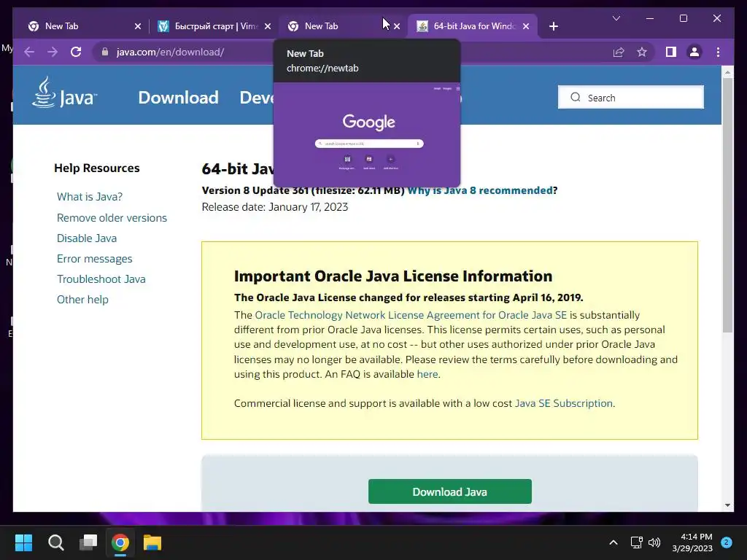The width and height of the screenshot is (747, 560).
Task: Click the Java logo
Action: click(x=64, y=93)
